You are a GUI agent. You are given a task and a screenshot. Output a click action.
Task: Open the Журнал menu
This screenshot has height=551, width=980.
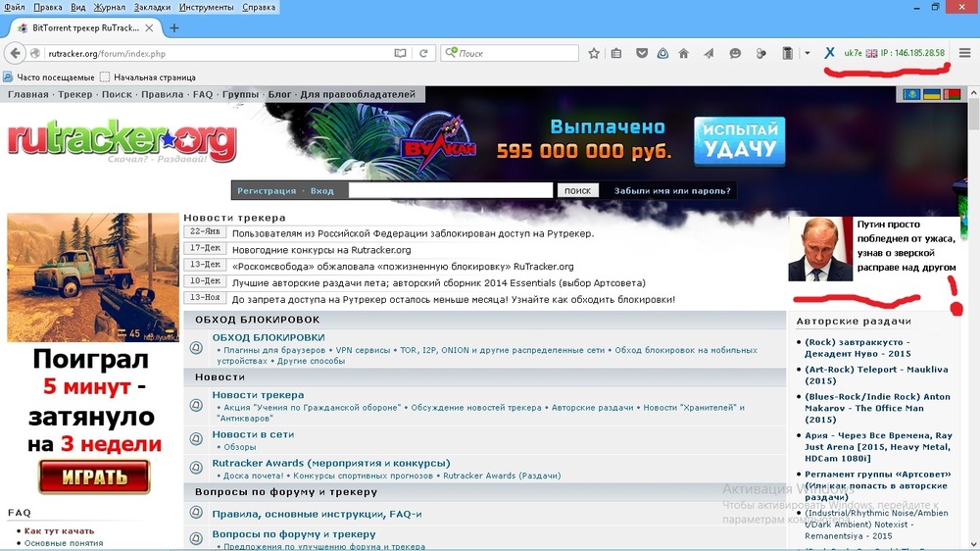coord(110,7)
